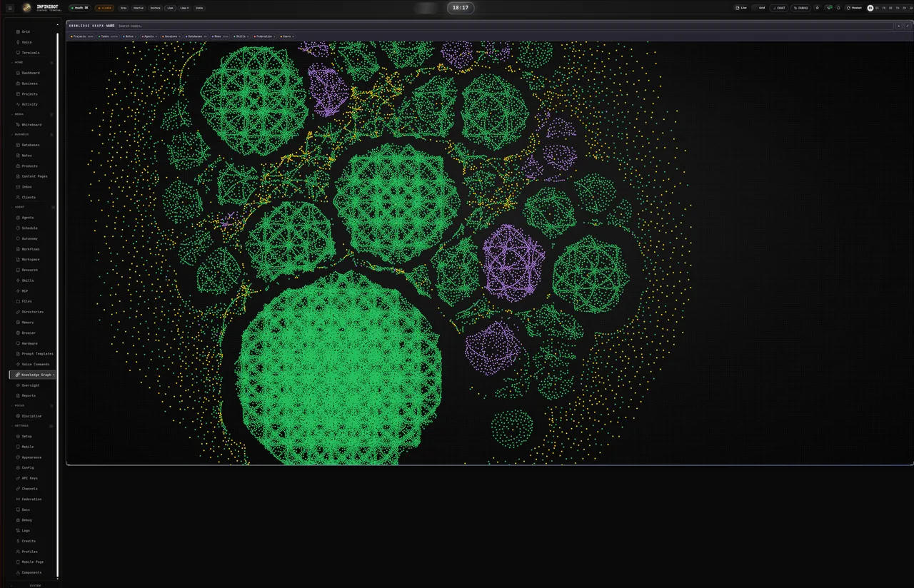Toggle the Sessions node filter chip
Viewport: 914px width, 588px height.
[171, 36]
